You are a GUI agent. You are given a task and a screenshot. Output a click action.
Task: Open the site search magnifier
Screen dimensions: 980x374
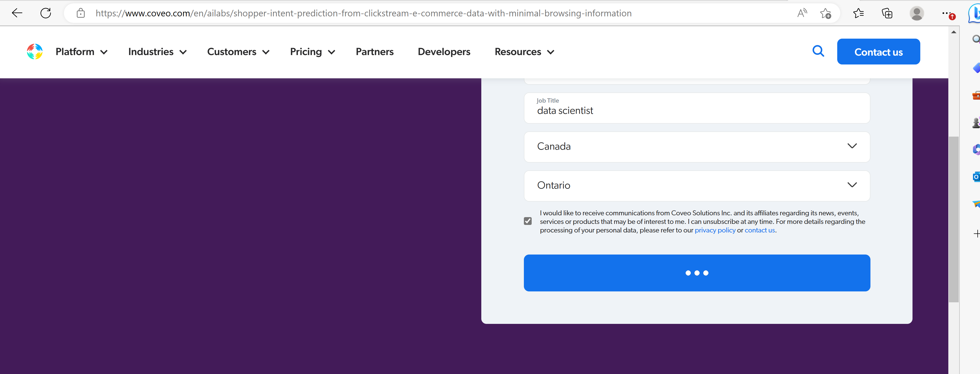click(818, 51)
